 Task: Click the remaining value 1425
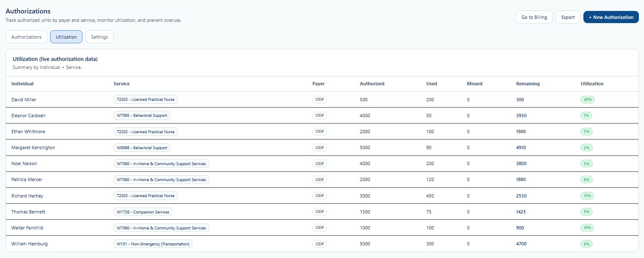click(521, 212)
